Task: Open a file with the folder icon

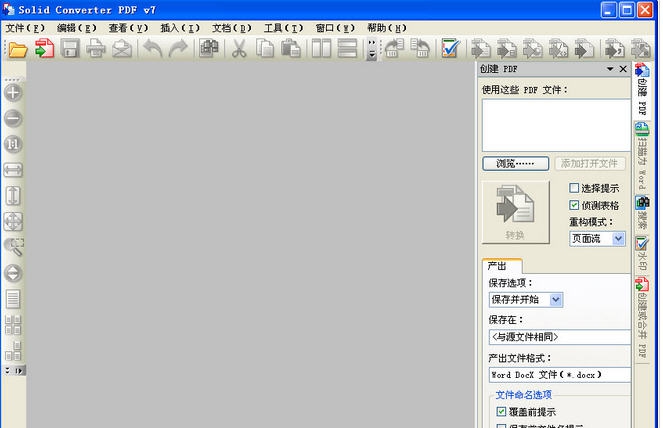Action: pyautogui.click(x=18, y=49)
